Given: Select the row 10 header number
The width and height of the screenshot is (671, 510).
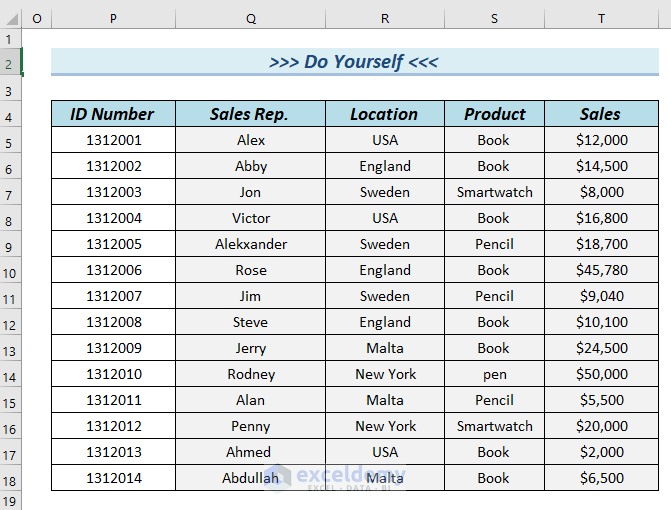Looking at the screenshot, I should (x=9, y=272).
